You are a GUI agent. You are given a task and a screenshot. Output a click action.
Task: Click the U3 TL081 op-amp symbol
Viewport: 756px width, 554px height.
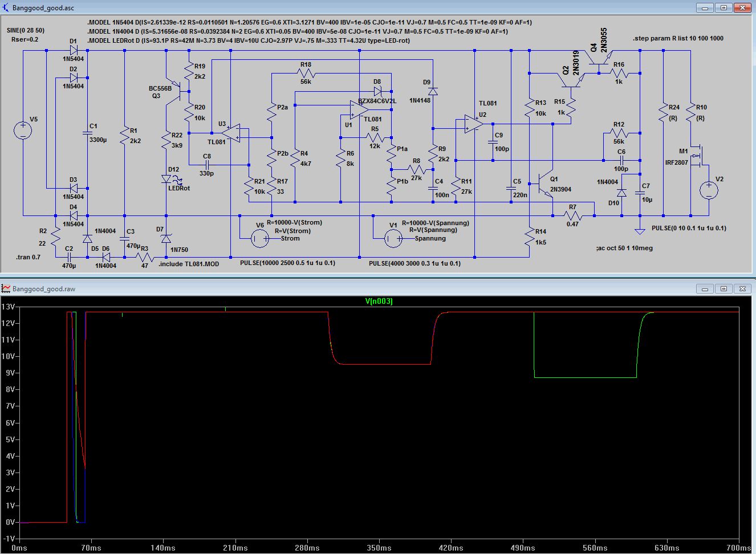click(231, 133)
